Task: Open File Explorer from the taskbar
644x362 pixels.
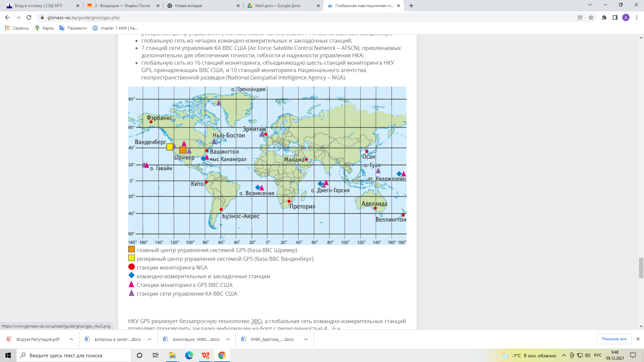Action: pos(172,355)
